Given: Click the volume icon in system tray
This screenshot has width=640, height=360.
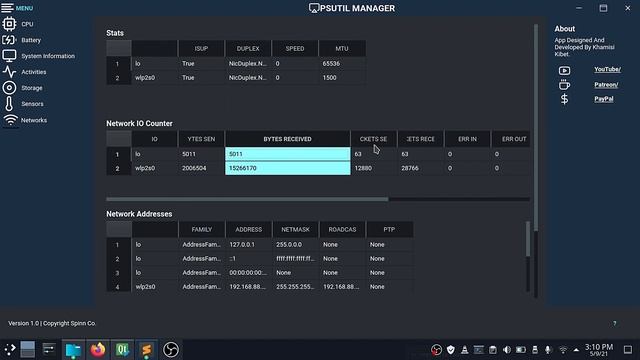Looking at the screenshot, I should point(507,350).
